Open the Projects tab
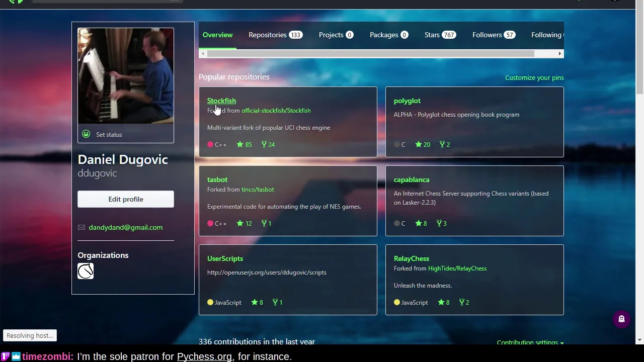 [x=336, y=35]
